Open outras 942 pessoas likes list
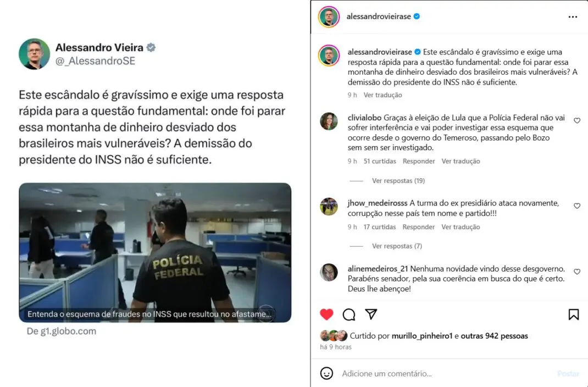Viewport: 588px width, 387px height. tap(494, 336)
